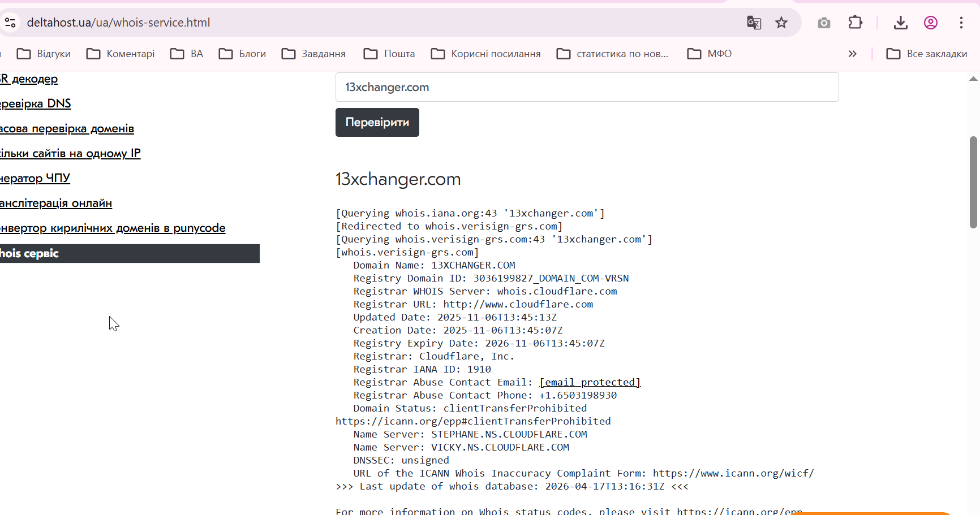Click the Querying whois.verisign-grs.com:43 line

(x=494, y=239)
